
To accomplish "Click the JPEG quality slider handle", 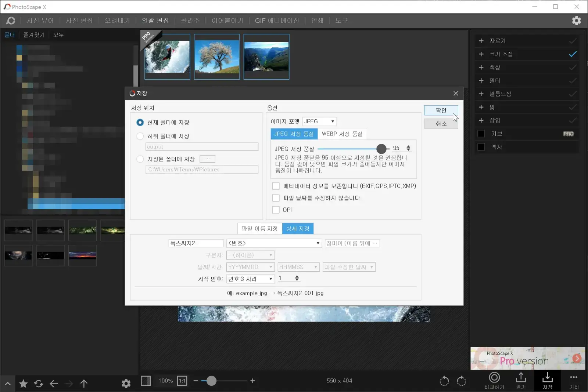I will point(381,149).
